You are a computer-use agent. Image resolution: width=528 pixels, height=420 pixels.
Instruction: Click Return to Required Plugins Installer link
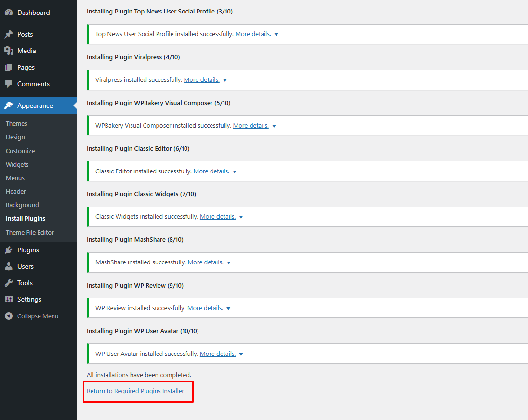click(x=135, y=391)
